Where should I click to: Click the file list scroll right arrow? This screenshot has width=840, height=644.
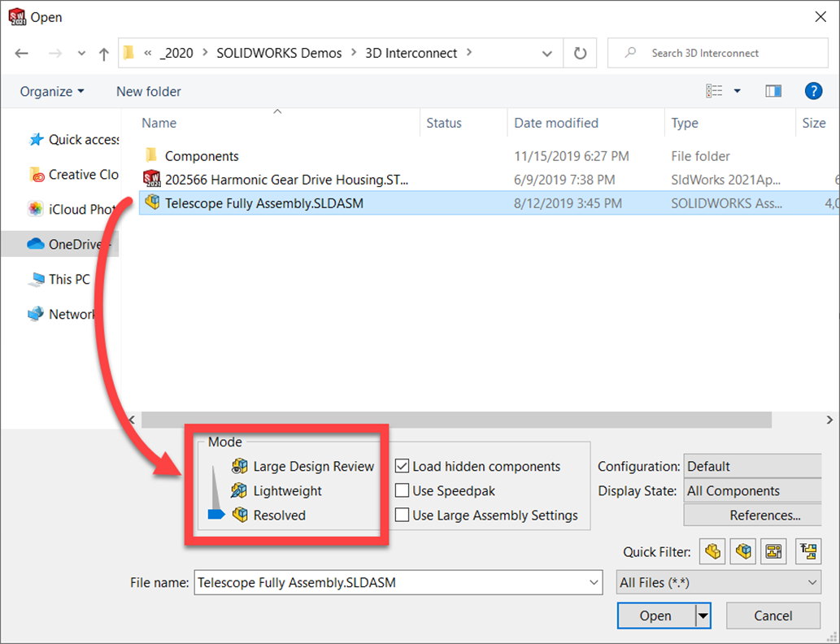pyautogui.click(x=829, y=419)
